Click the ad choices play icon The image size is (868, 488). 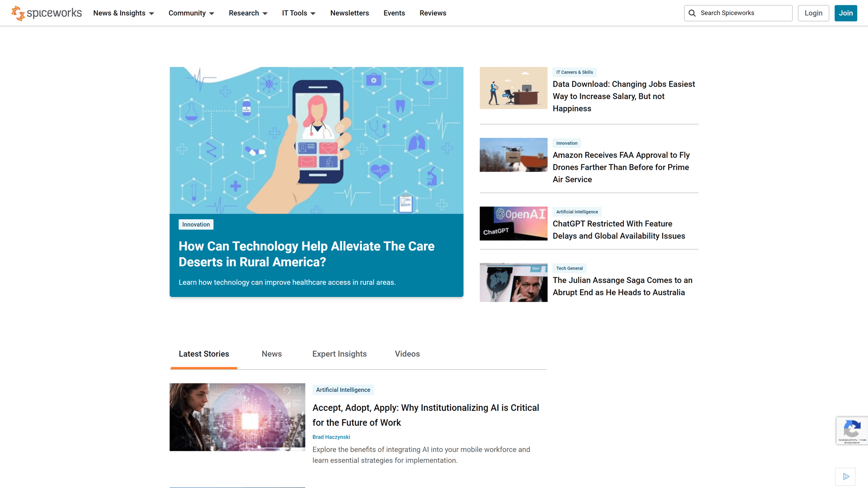tap(846, 476)
